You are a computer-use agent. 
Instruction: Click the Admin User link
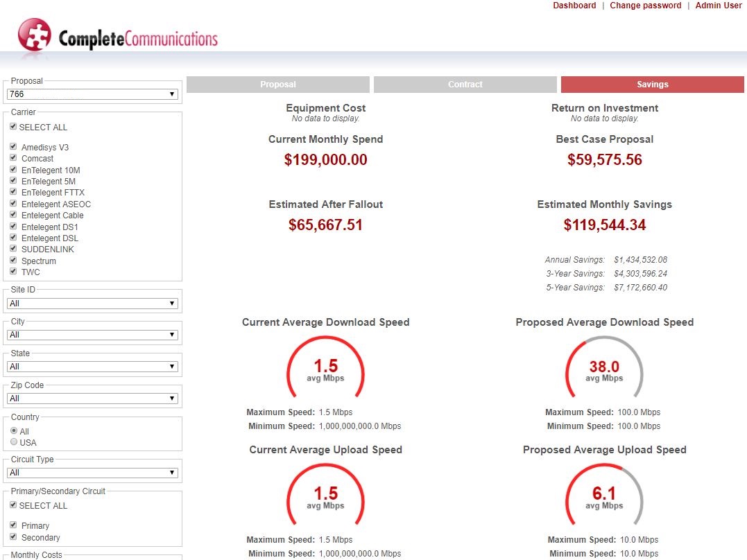[x=719, y=6]
